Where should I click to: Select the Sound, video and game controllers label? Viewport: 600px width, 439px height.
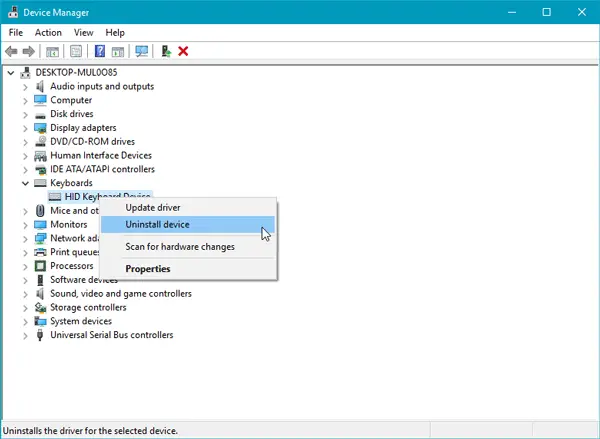pos(121,294)
